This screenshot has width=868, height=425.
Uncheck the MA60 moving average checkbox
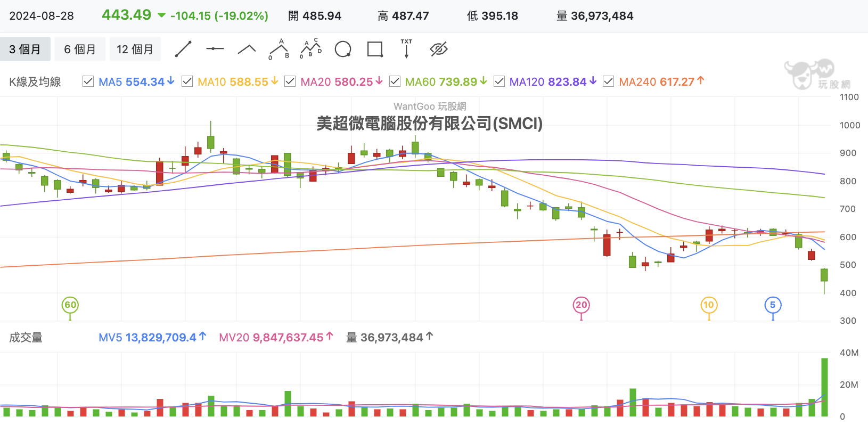pyautogui.click(x=395, y=81)
